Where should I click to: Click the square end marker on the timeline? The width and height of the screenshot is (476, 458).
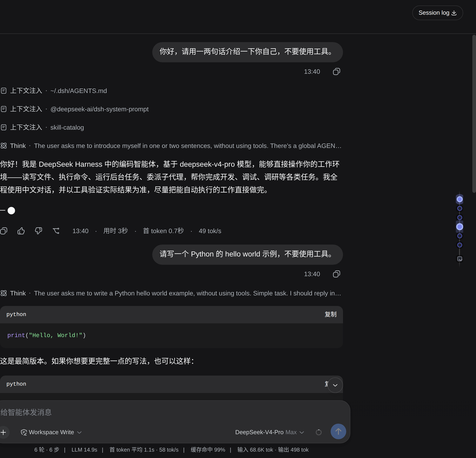(459, 259)
